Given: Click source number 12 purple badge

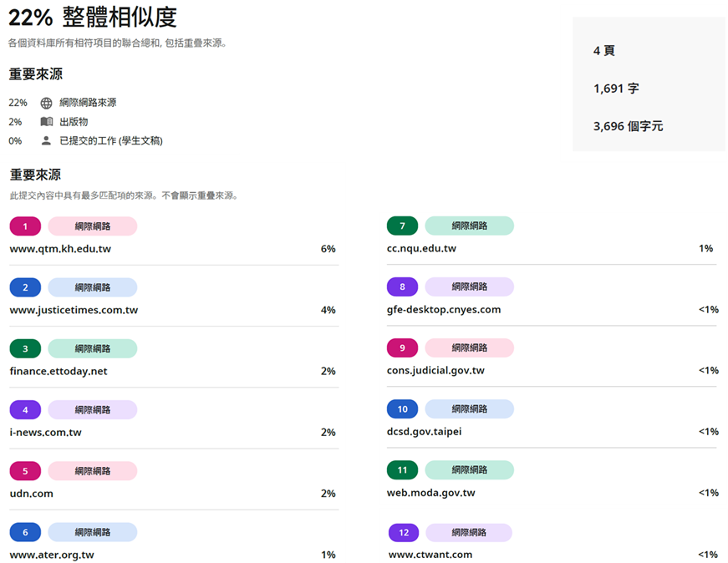Looking at the screenshot, I should click(404, 533).
